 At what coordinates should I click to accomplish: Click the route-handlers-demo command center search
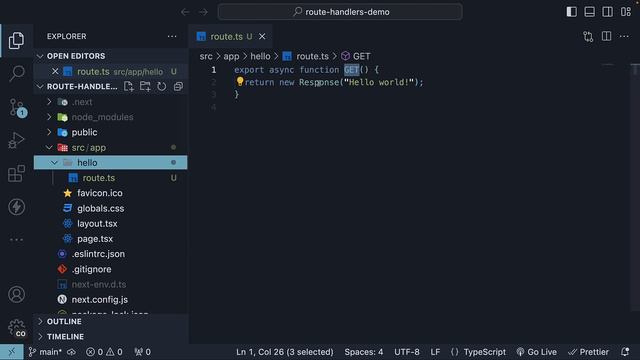(x=340, y=12)
